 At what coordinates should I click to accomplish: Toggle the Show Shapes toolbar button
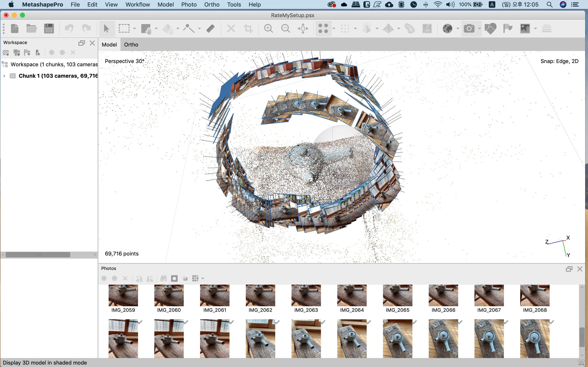tap(490, 29)
